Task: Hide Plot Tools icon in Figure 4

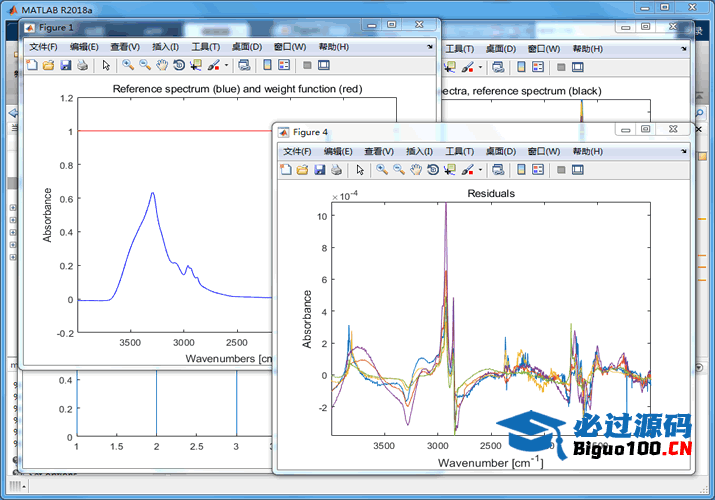Action: coord(561,170)
